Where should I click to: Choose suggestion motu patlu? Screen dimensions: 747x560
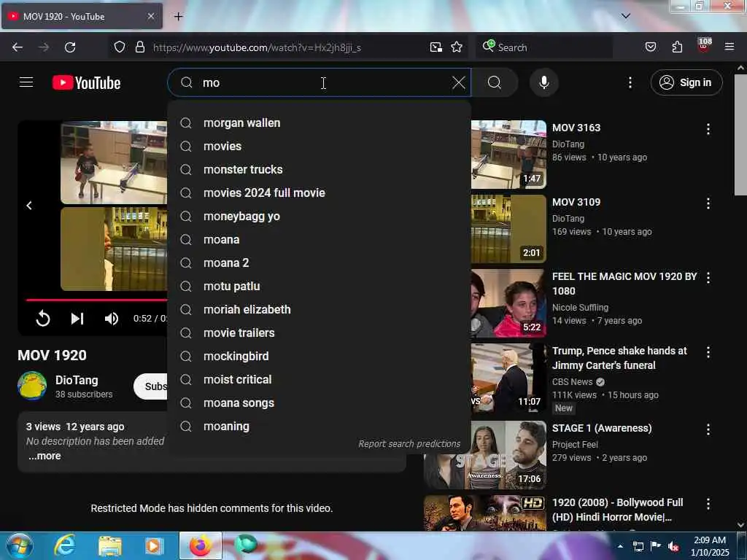(320, 286)
